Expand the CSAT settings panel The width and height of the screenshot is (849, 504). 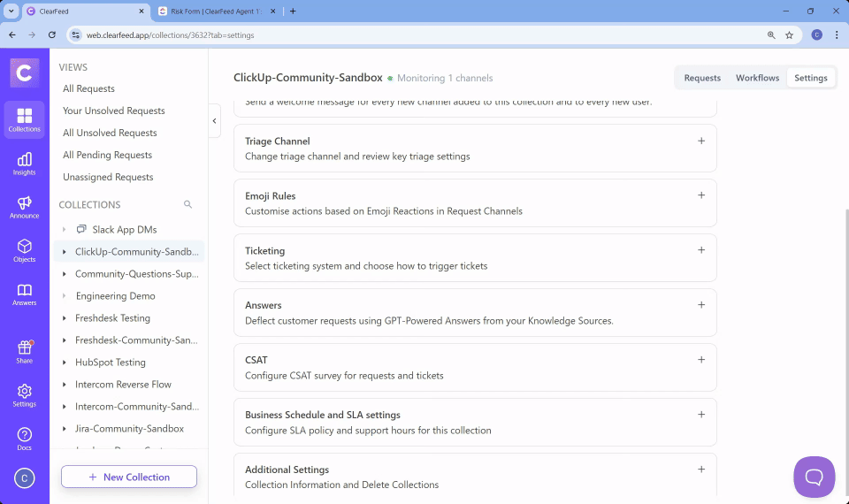[x=701, y=360]
